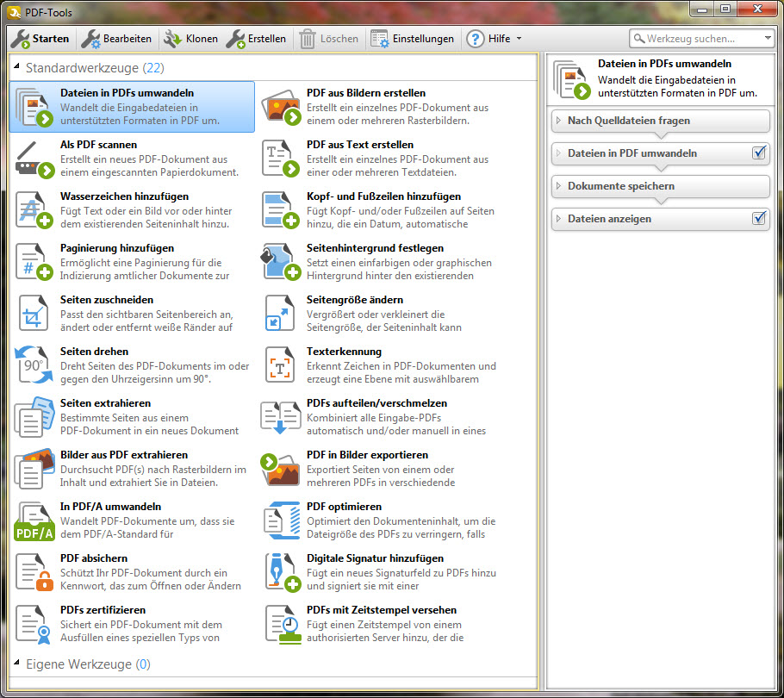Expand the Dokumente speichern step
784x698 pixels.
click(559, 186)
